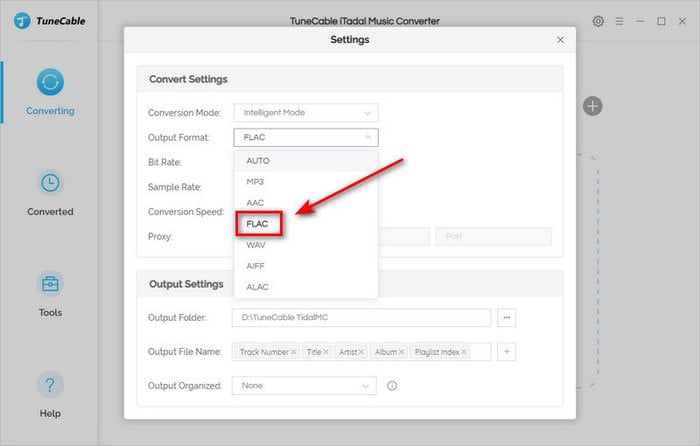This screenshot has width=700, height=446.
Task: Expand the Conversion Mode dropdown
Action: (x=306, y=113)
